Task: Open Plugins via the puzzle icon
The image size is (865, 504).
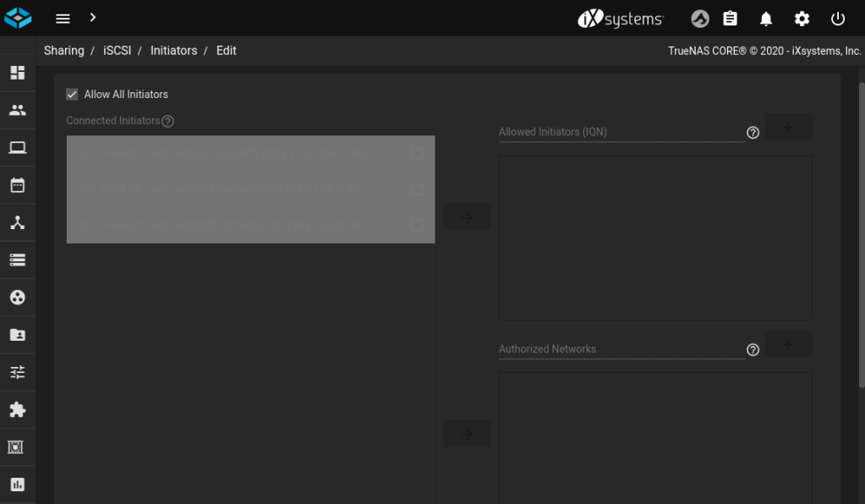Action: [17, 410]
